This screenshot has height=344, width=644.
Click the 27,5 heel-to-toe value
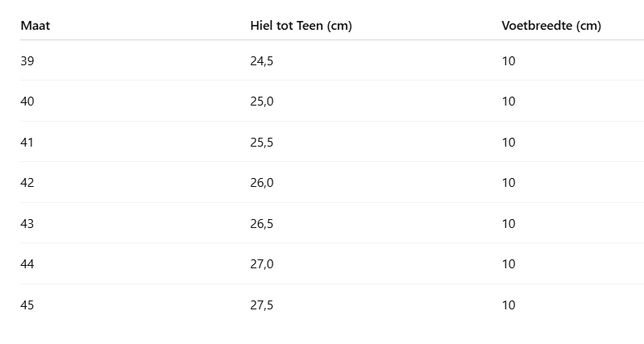[262, 305]
